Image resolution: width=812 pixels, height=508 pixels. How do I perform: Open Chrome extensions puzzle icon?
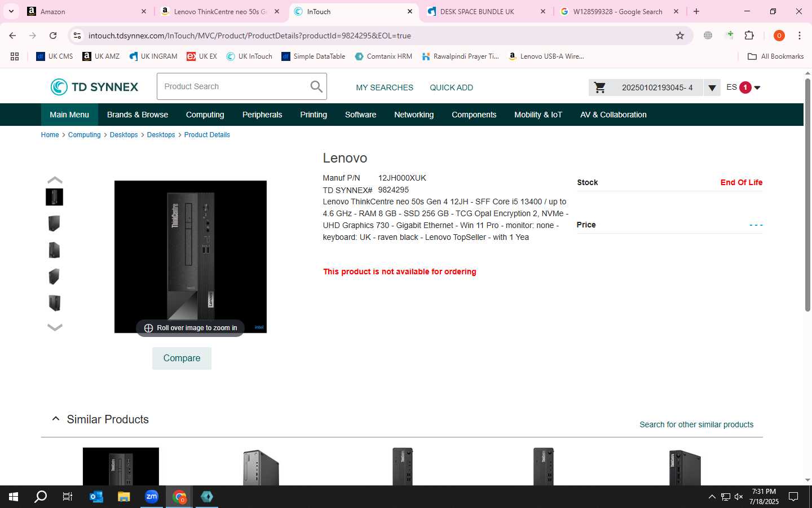(749, 36)
